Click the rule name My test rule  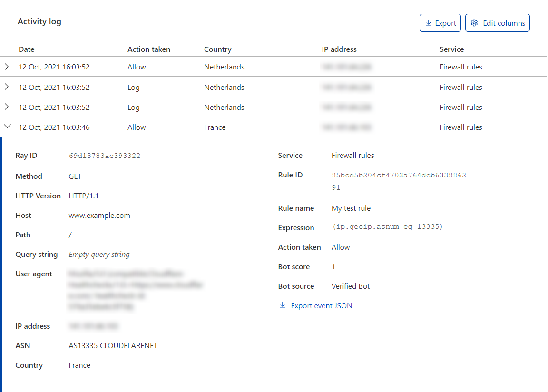tap(351, 208)
